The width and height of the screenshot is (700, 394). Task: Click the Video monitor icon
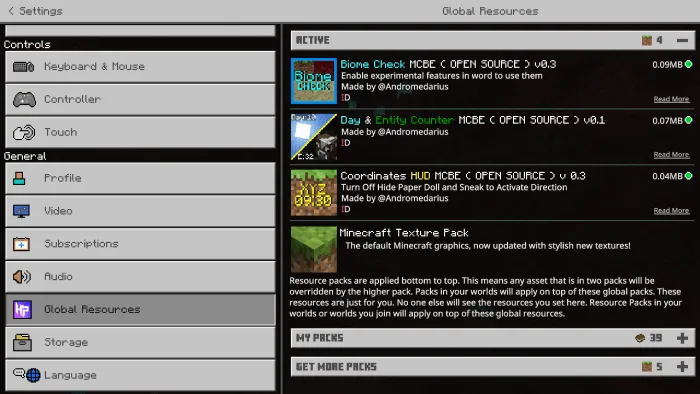pos(21,211)
